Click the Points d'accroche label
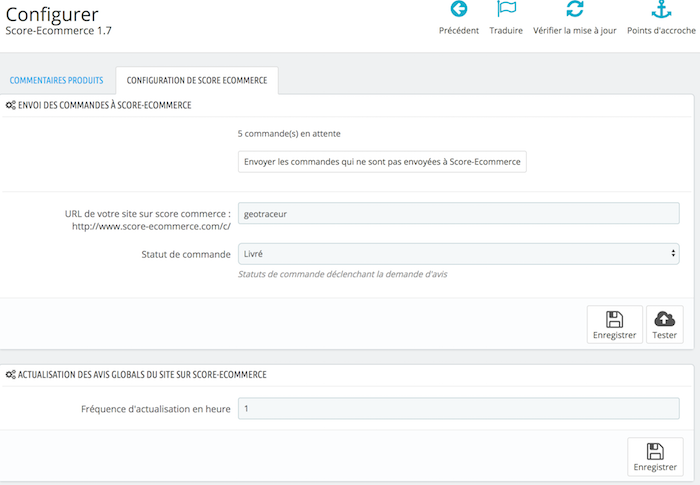This screenshot has width=700, height=485. (x=661, y=30)
